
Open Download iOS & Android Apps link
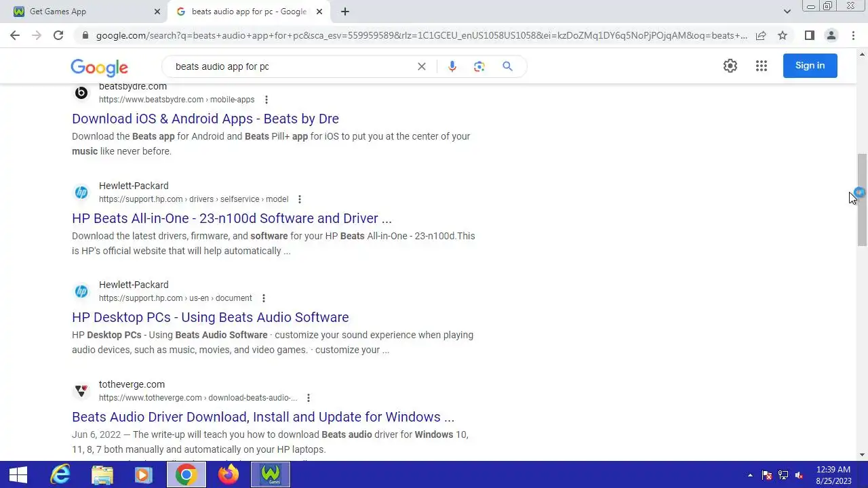tap(205, 119)
